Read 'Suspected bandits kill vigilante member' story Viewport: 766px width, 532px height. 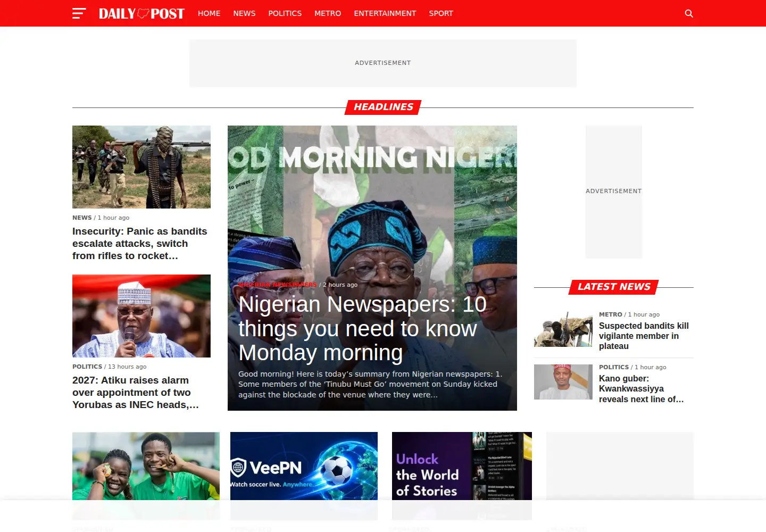[x=644, y=336]
